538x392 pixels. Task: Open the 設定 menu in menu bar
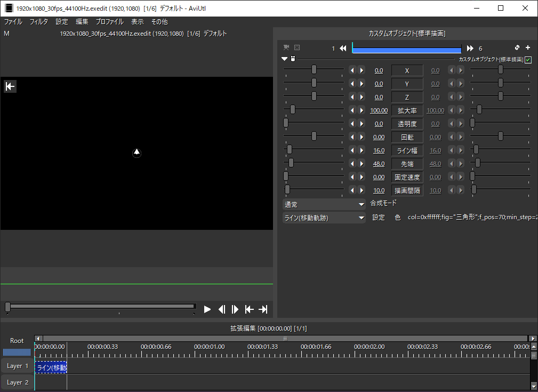[x=62, y=22]
